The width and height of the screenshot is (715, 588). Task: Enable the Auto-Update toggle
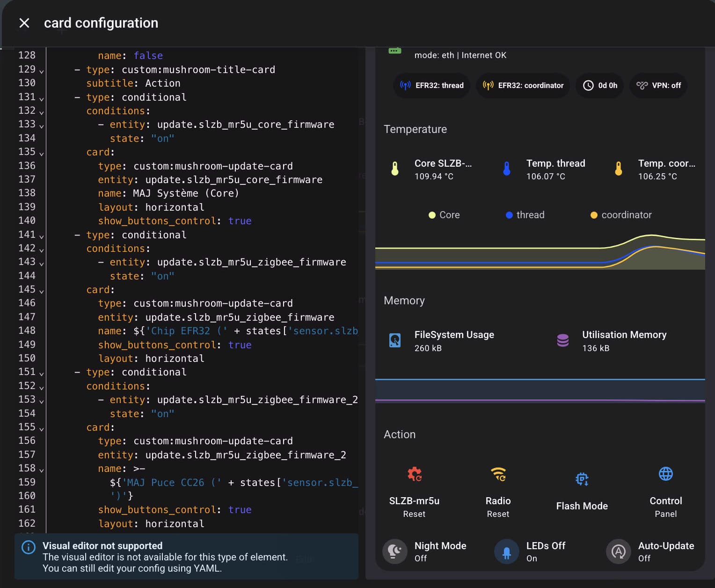619,551
